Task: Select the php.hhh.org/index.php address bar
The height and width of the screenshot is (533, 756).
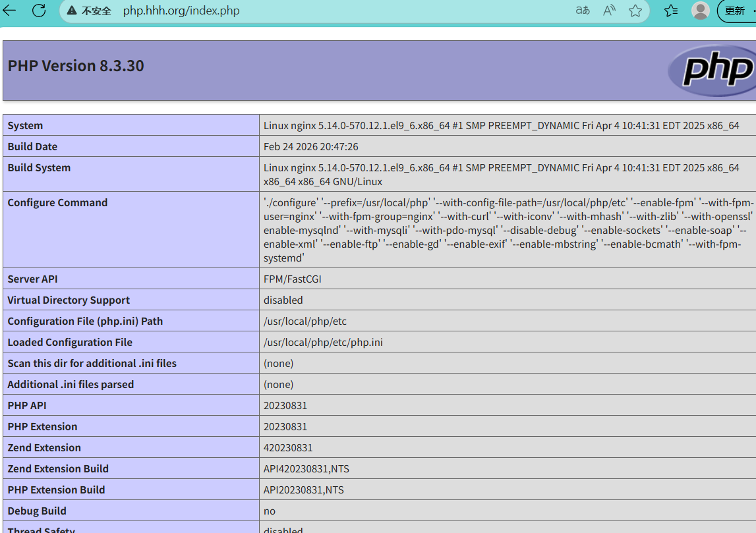Action: point(181,11)
